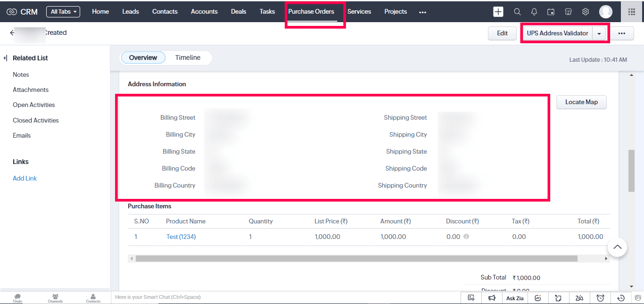The height and width of the screenshot is (304, 644).
Task: Open the announcements megaphone icon
Action: [492, 297]
